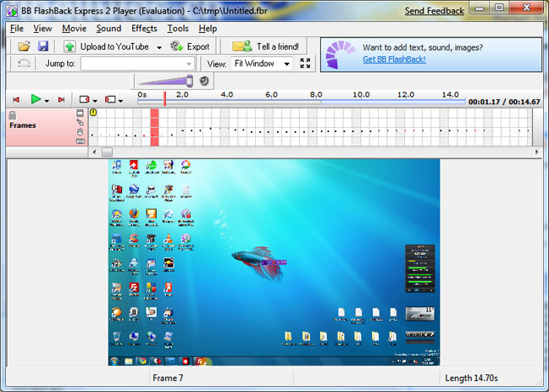
Task: Open the Help menu
Action: pyautogui.click(x=208, y=28)
